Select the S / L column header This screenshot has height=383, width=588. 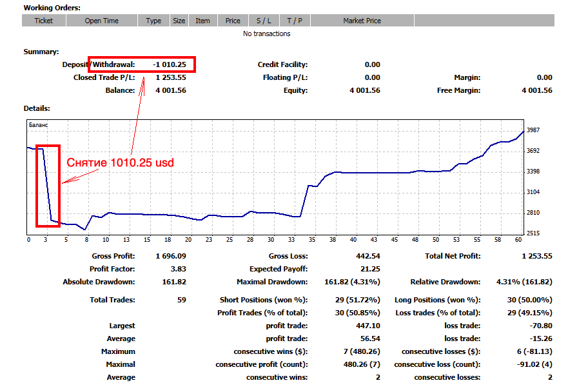264,21
